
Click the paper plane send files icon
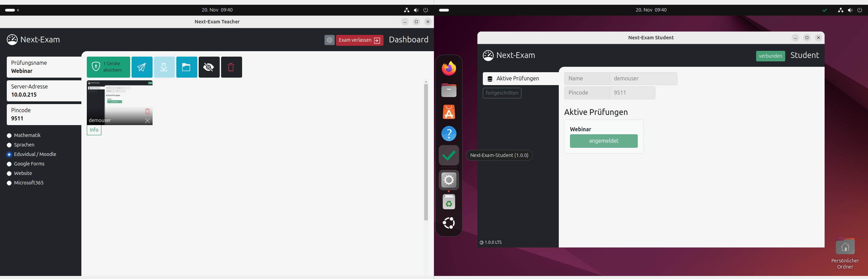point(142,67)
